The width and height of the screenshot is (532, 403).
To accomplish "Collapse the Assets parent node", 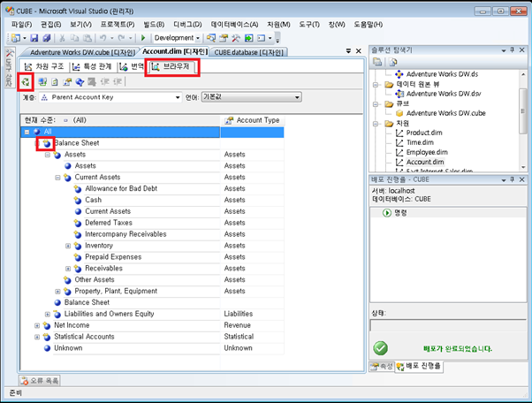I will (x=48, y=155).
